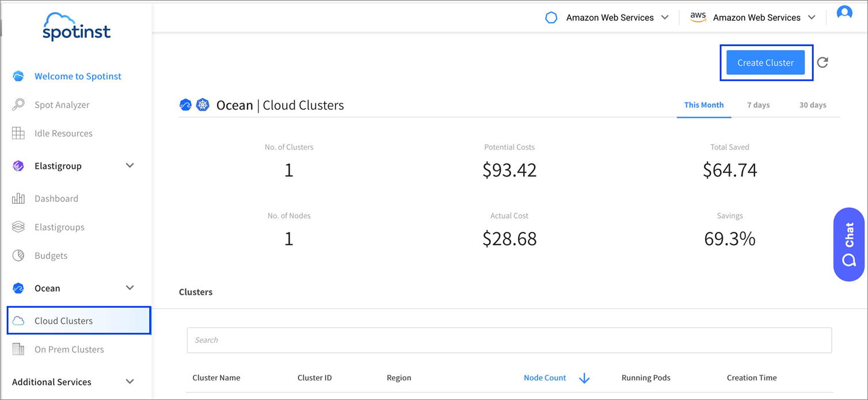Collapse the Ocean sidebar section

tap(130, 288)
